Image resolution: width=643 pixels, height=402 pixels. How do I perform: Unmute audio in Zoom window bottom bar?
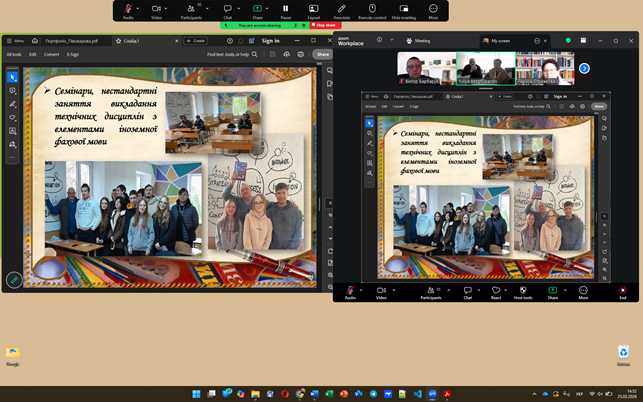tap(350, 292)
